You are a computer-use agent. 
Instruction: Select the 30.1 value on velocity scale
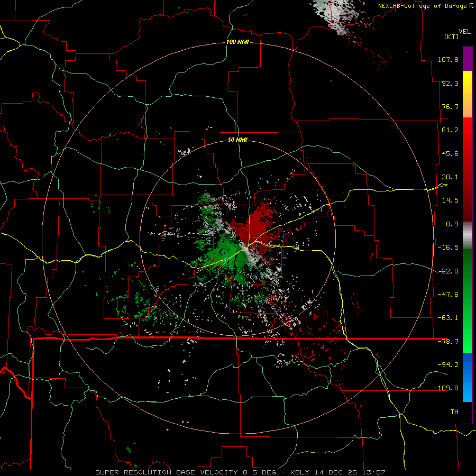[x=450, y=177]
